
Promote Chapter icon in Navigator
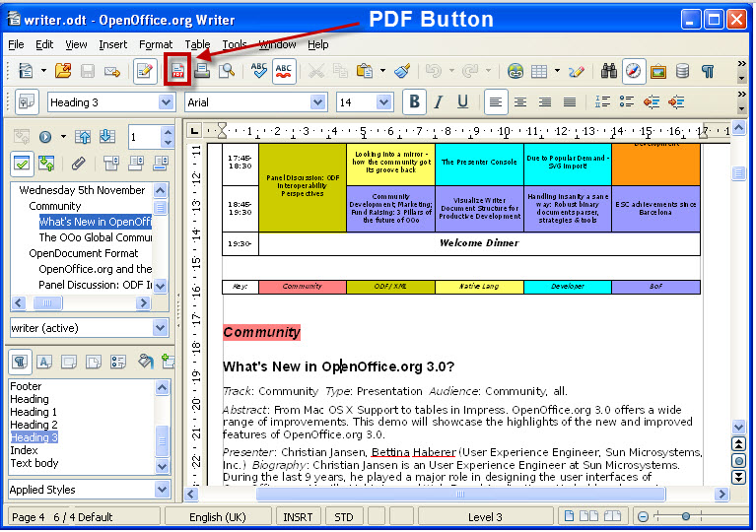pyautogui.click(x=83, y=137)
